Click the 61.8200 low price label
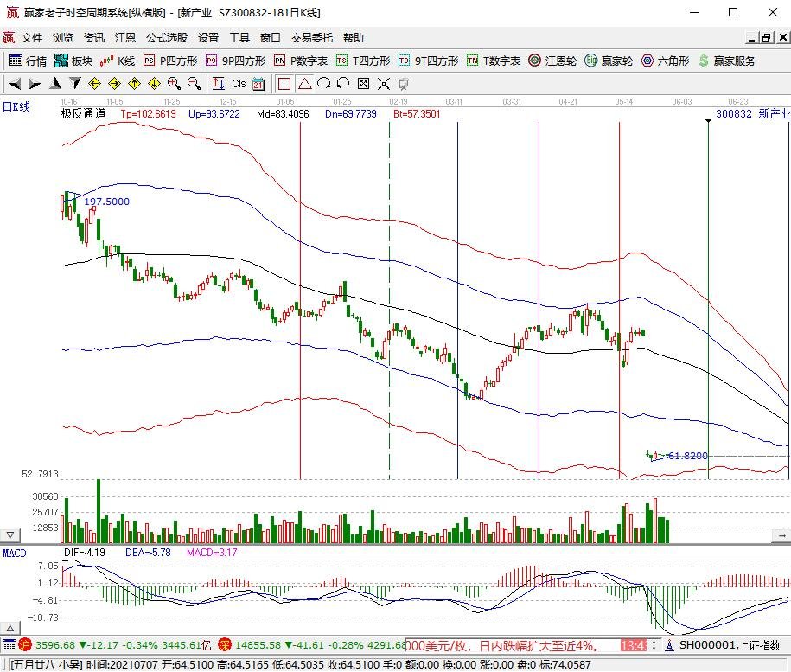This screenshot has height=672, width=791. [x=687, y=456]
